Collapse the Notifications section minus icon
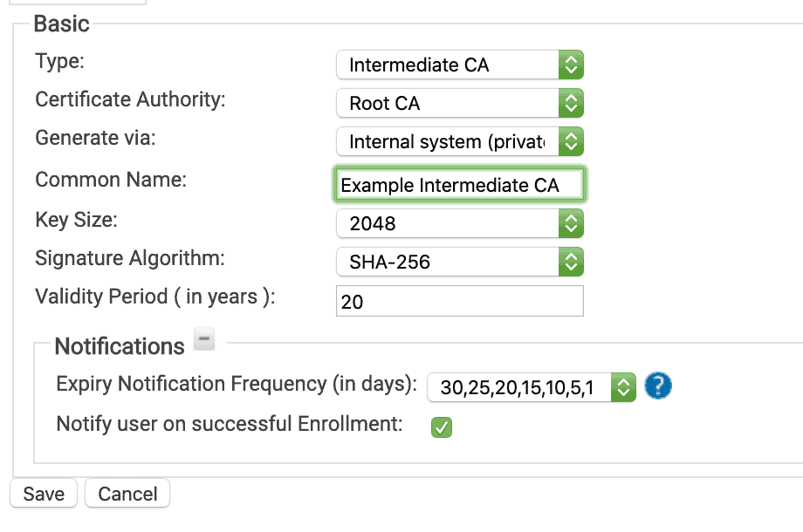 204,340
